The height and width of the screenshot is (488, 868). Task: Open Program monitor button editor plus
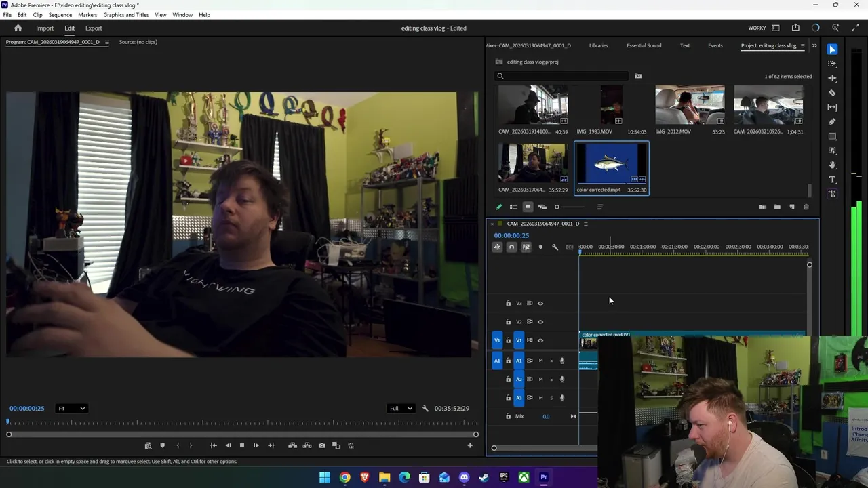(470, 445)
